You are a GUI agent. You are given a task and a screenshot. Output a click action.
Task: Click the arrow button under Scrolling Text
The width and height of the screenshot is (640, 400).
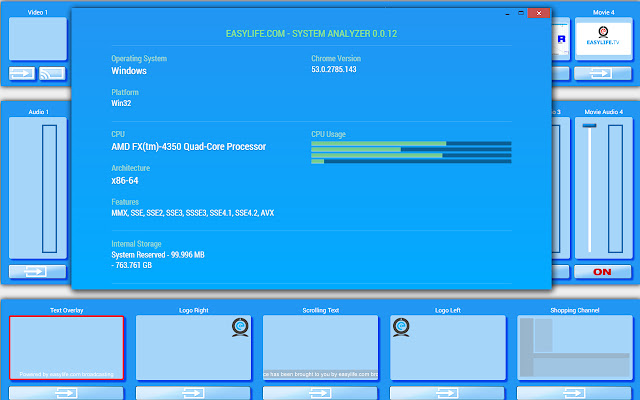pyautogui.click(x=320, y=393)
